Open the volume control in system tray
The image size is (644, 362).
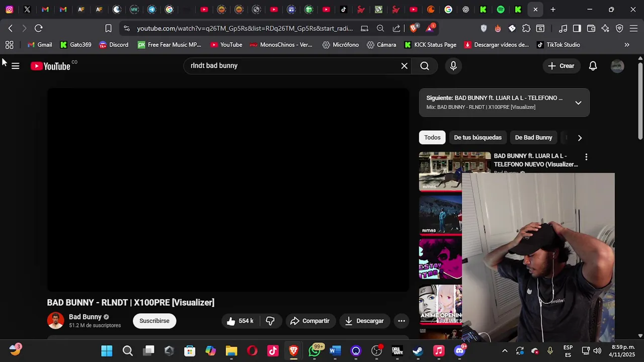pos(597,351)
